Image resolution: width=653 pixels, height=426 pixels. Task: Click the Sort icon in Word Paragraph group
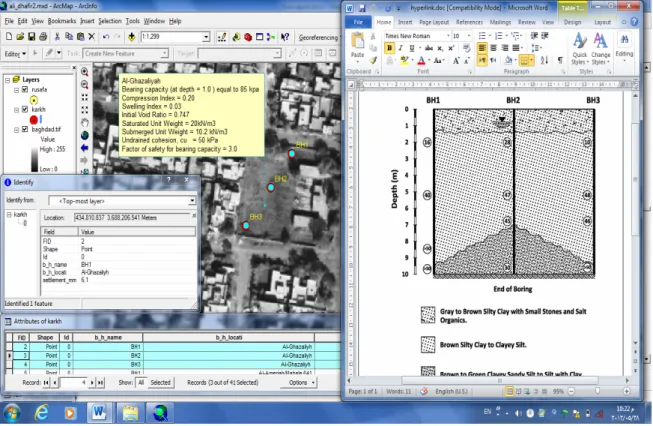tap(544, 60)
